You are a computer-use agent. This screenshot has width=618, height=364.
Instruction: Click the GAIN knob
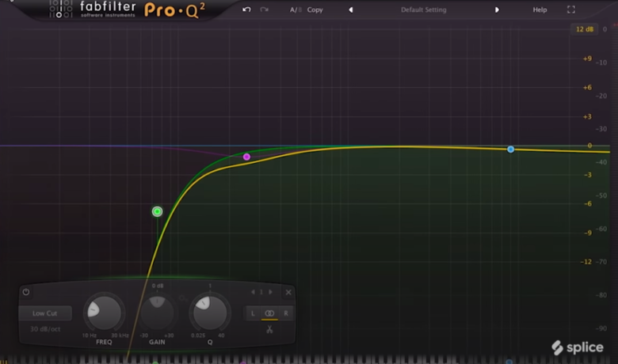157,313
